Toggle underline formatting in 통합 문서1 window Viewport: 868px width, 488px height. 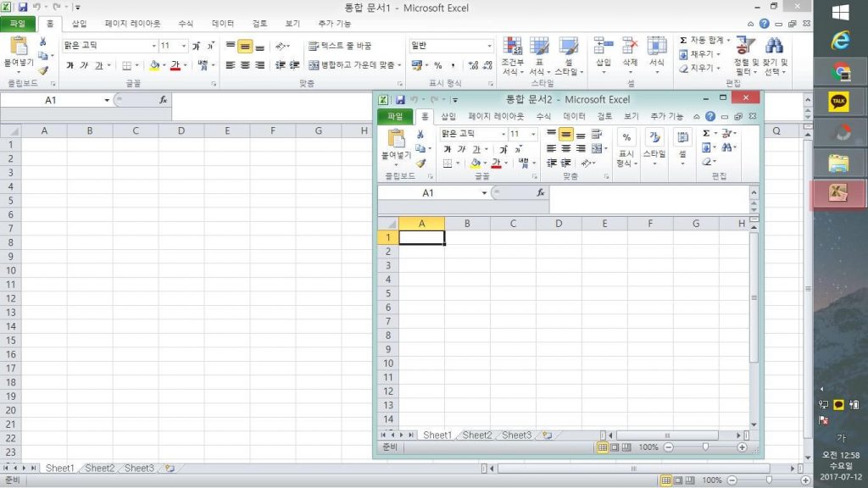click(98, 65)
